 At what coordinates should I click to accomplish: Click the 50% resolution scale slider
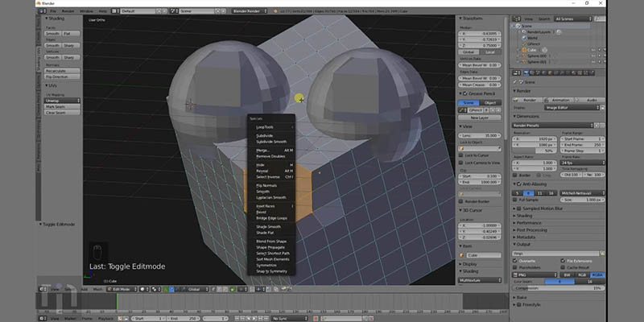[x=535, y=151]
